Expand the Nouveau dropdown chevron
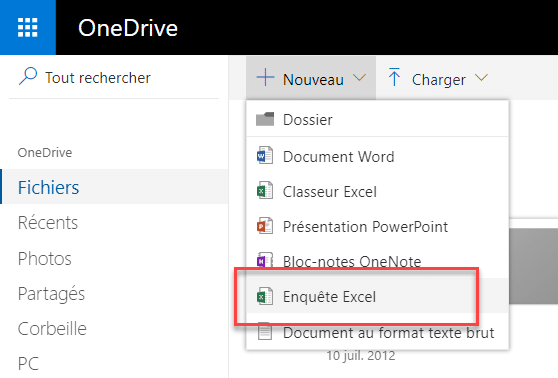The height and width of the screenshot is (378, 558). click(x=360, y=78)
